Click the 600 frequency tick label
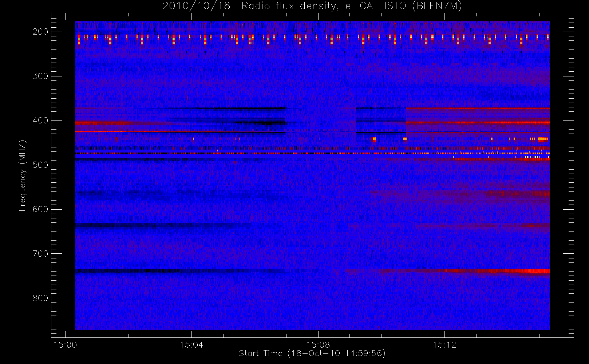The width and height of the screenshot is (589, 364). click(40, 209)
